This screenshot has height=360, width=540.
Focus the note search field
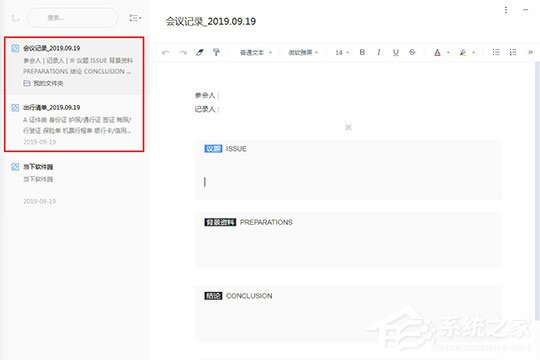[72, 18]
